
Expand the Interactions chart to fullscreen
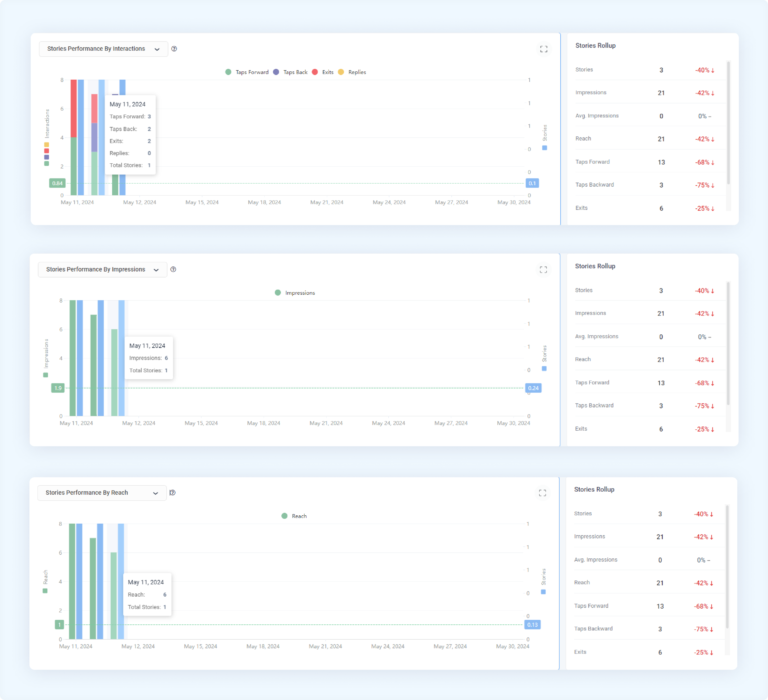point(544,49)
